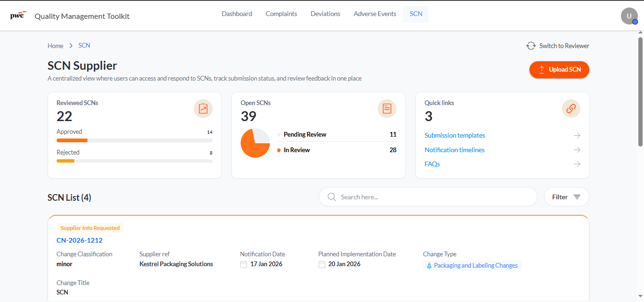Click the search magnifier icon
The width and height of the screenshot is (644, 302).
point(332,197)
